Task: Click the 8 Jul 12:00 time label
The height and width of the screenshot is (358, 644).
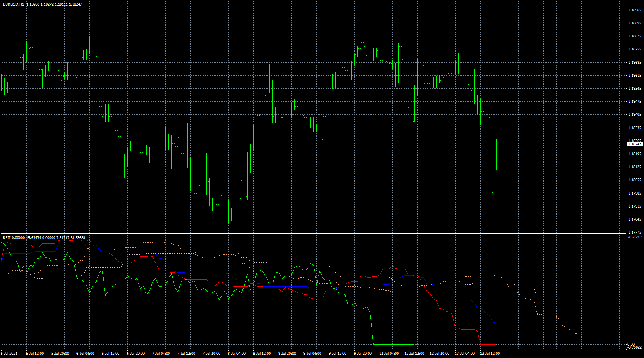Action: tap(262, 354)
